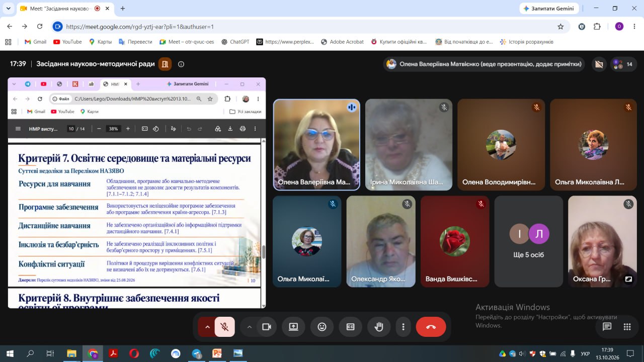Go back using the browser back arrow

click(x=10, y=27)
